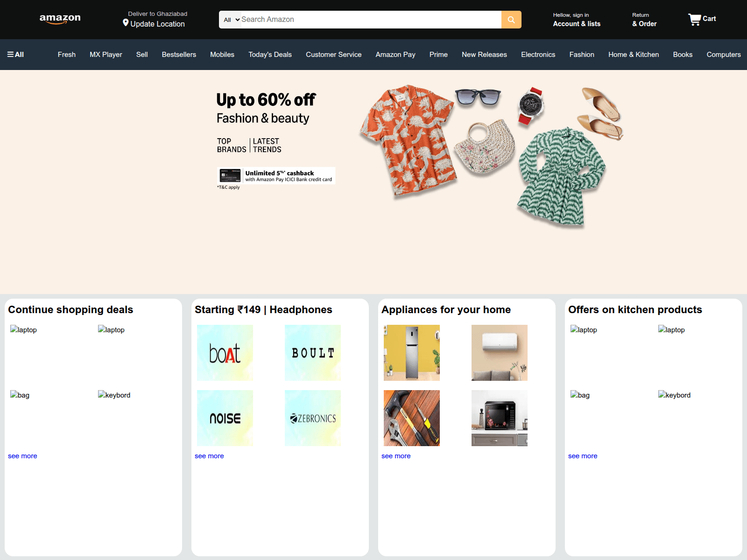Go to Fresh in navigation bar

coord(67,55)
